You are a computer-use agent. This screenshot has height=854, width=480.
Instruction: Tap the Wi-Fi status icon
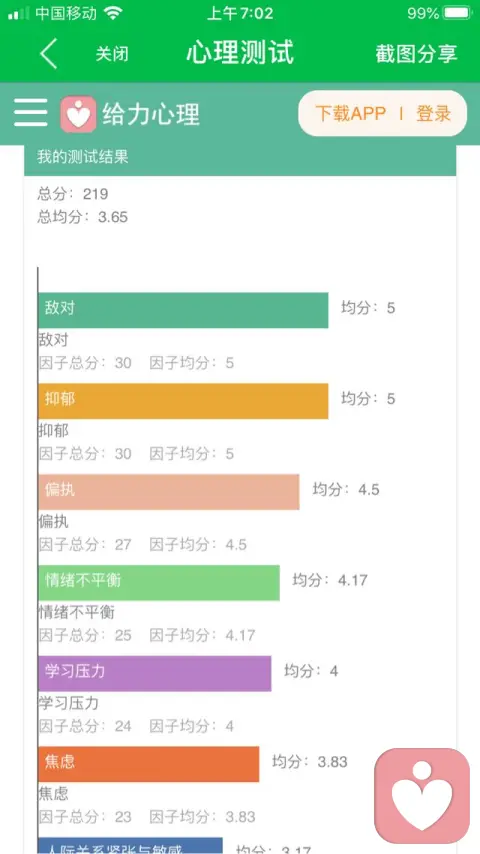pos(113,13)
